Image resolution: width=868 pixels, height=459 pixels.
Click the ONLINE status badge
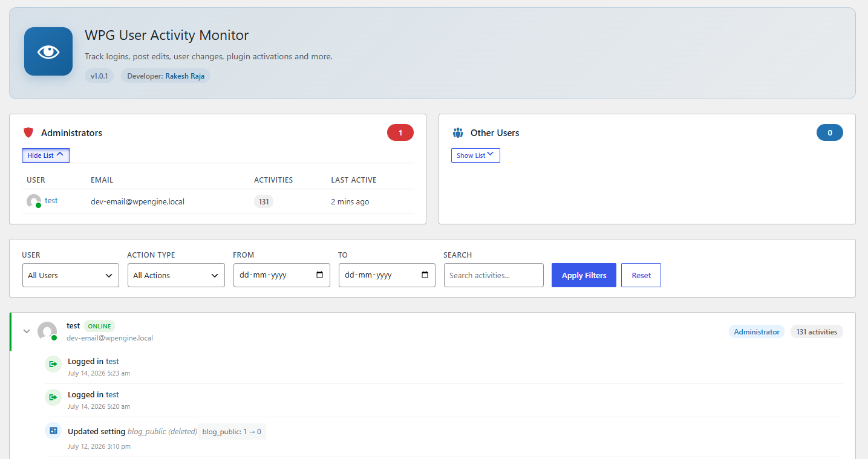point(99,326)
